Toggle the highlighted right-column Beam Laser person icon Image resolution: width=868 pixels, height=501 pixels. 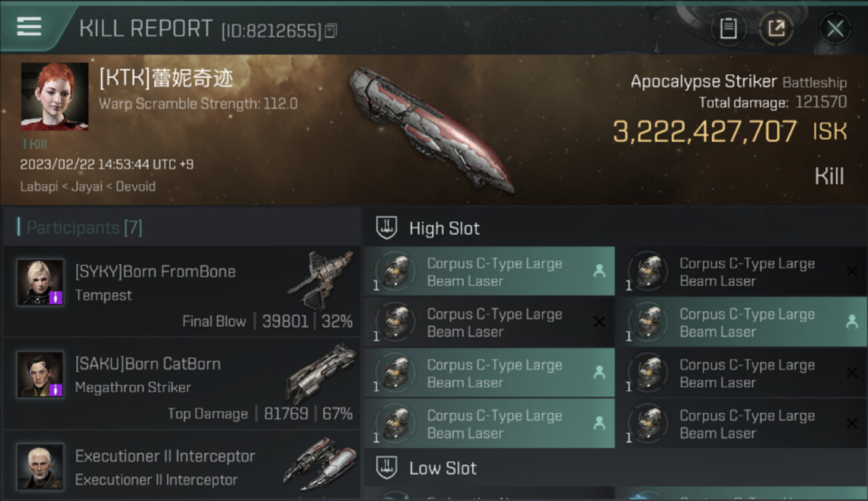click(x=851, y=321)
